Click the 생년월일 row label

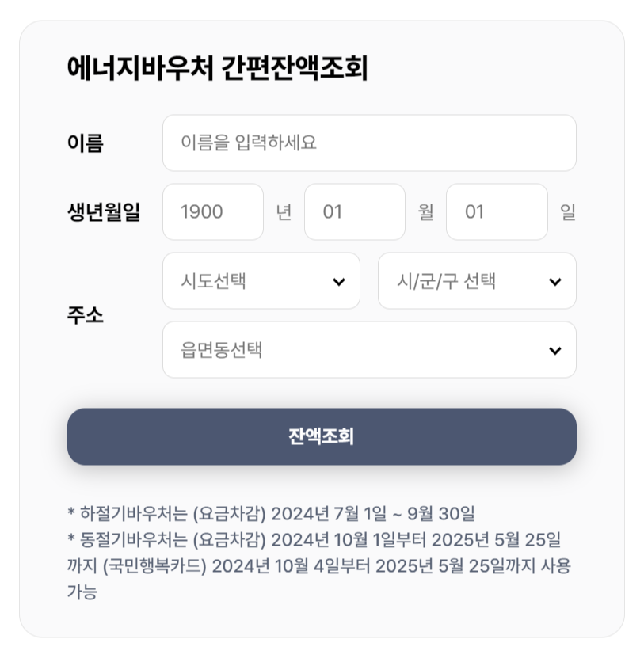[x=103, y=211]
